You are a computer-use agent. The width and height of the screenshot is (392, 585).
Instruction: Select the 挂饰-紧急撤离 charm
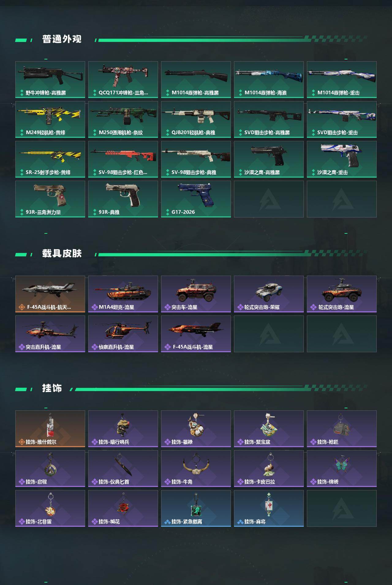pyautogui.click(x=196, y=508)
